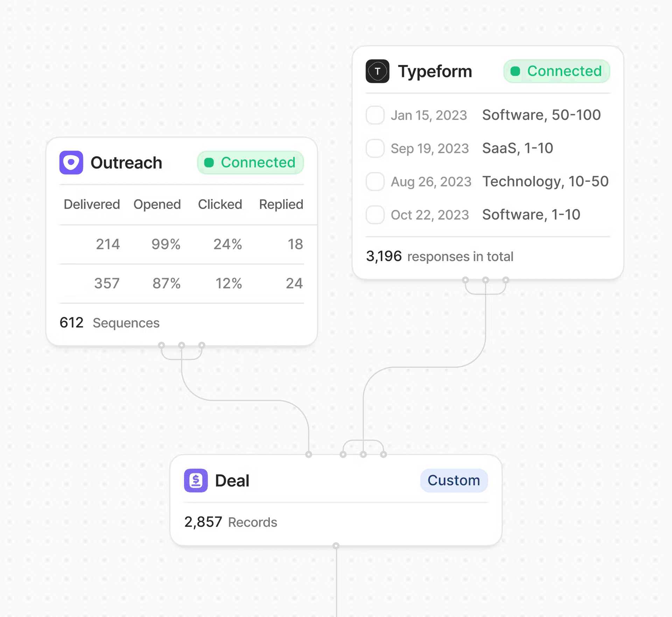Click the Clicked column header
Screen dimensions: 672x617
tap(220, 204)
